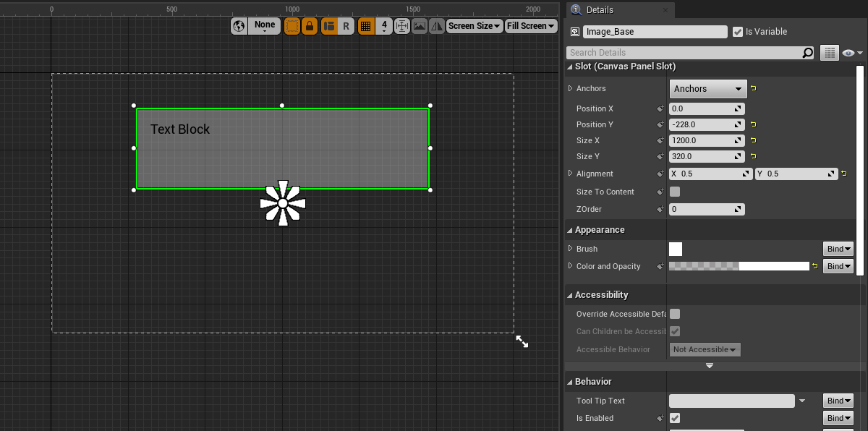Collapse the Appearance section
The width and height of the screenshot is (868, 431).
click(569, 230)
